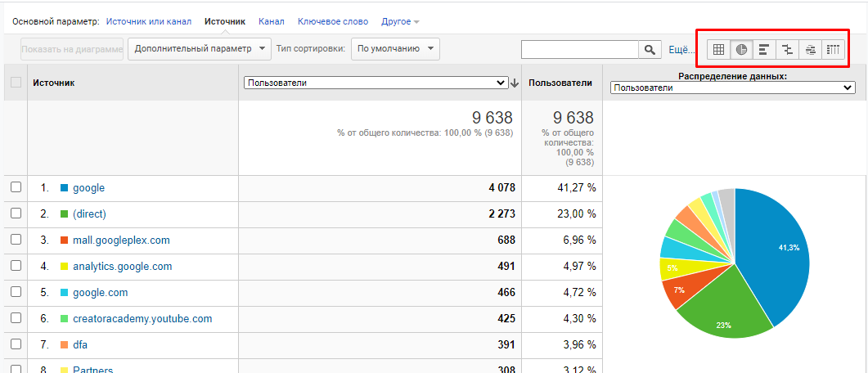Select the term cloud view icon
The width and height of the screenshot is (868, 373).
[811, 49]
